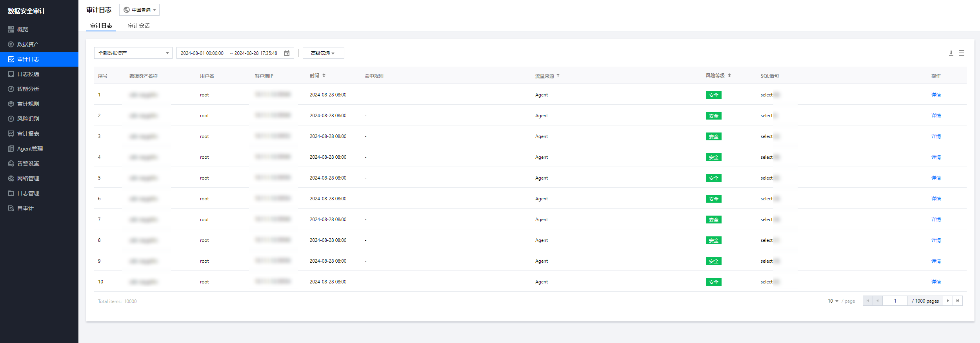
Task: Expand the 高级筛选 advanced filter
Action: pyautogui.click(x=323, y=53)
